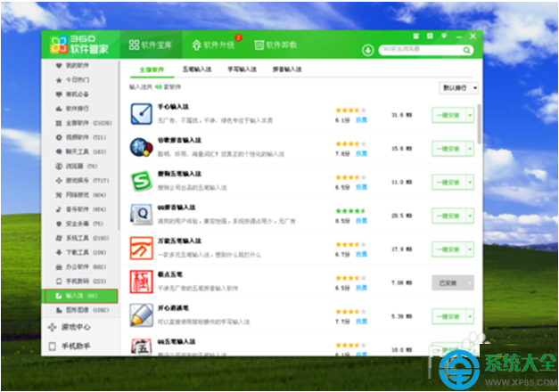Expand install options arrow for QQ拼音输入法
The image size is (559, 392).
click(x=470, y=216)
